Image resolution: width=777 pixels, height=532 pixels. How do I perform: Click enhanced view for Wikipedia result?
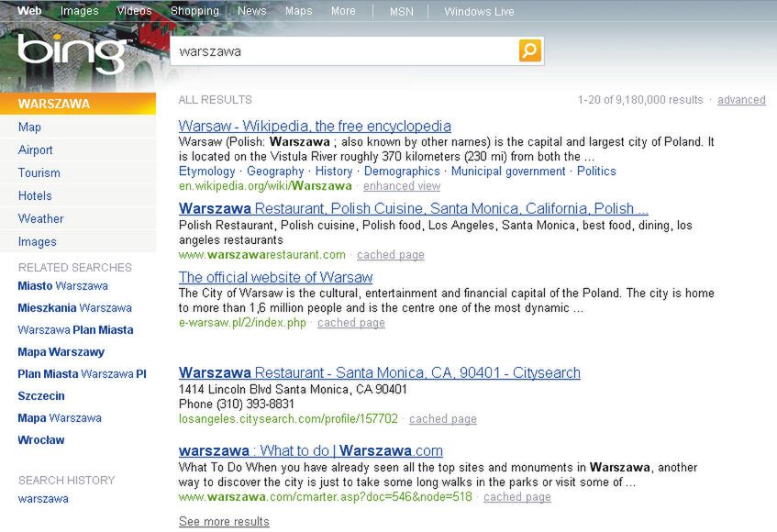tap(402, 186)
